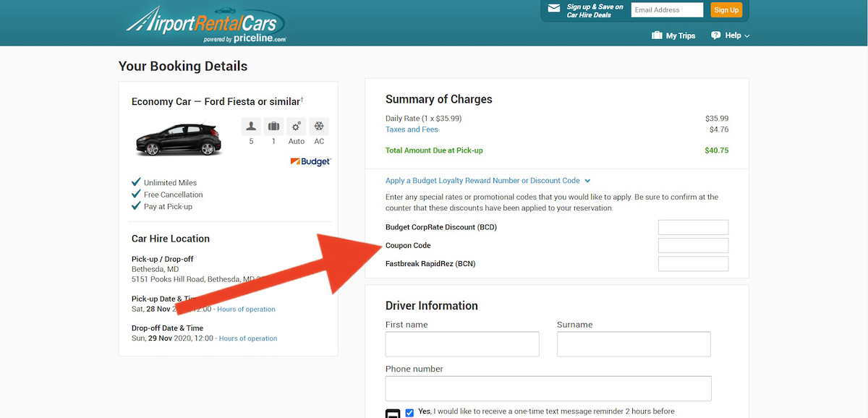Click the Help speech bubble icon
The height and width of the screenshot is (418, 868).
click(716, 35)
